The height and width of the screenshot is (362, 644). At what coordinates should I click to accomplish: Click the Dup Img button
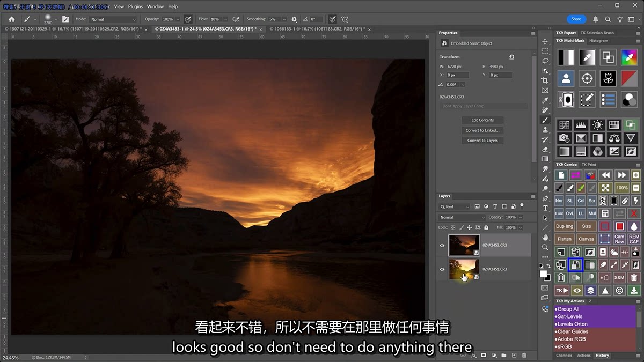(x=565, y=226)
